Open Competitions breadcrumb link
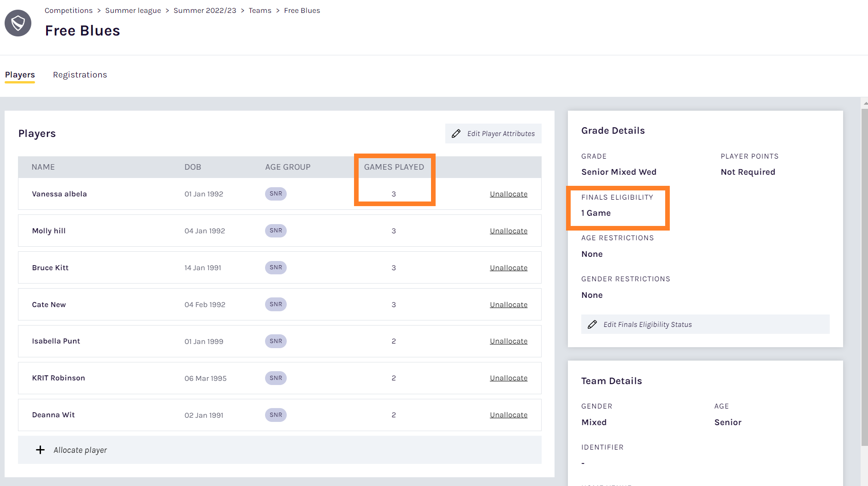Image resolution: width=868 pixels, height=486 pixels. (x=69, y=11)
